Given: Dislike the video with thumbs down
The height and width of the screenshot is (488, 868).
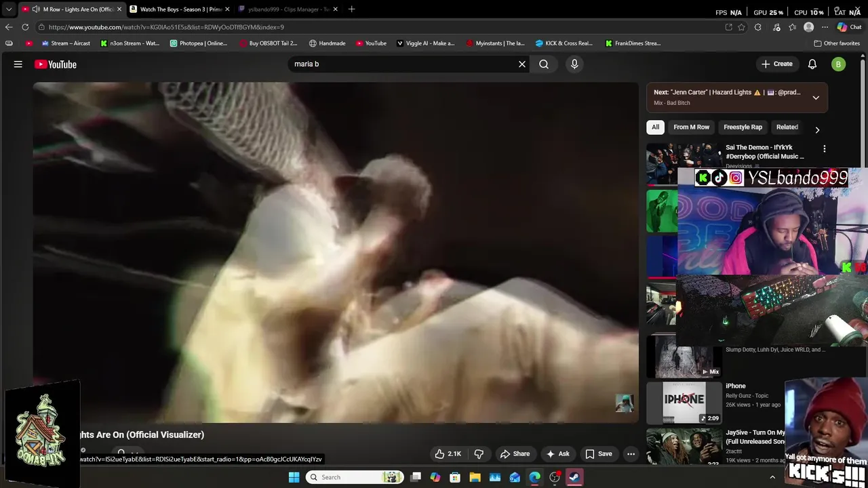Looking at the screenshot, I should 479,454.
